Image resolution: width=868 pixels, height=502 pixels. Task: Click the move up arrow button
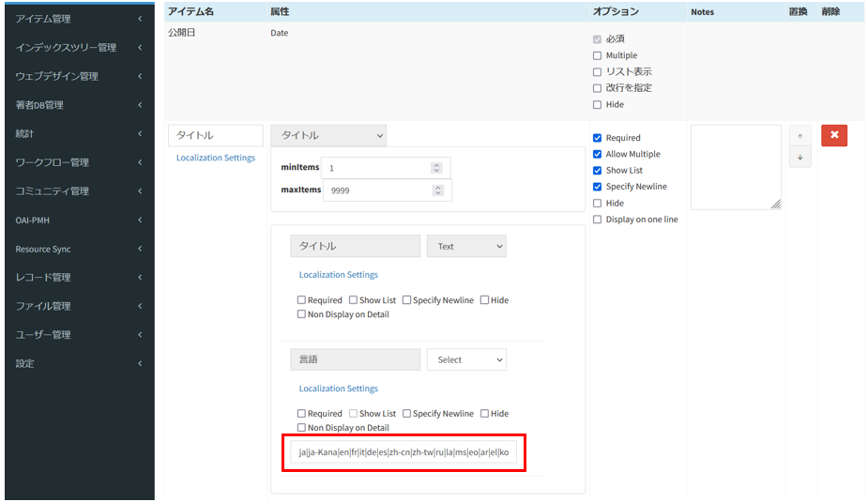[799, 137]
